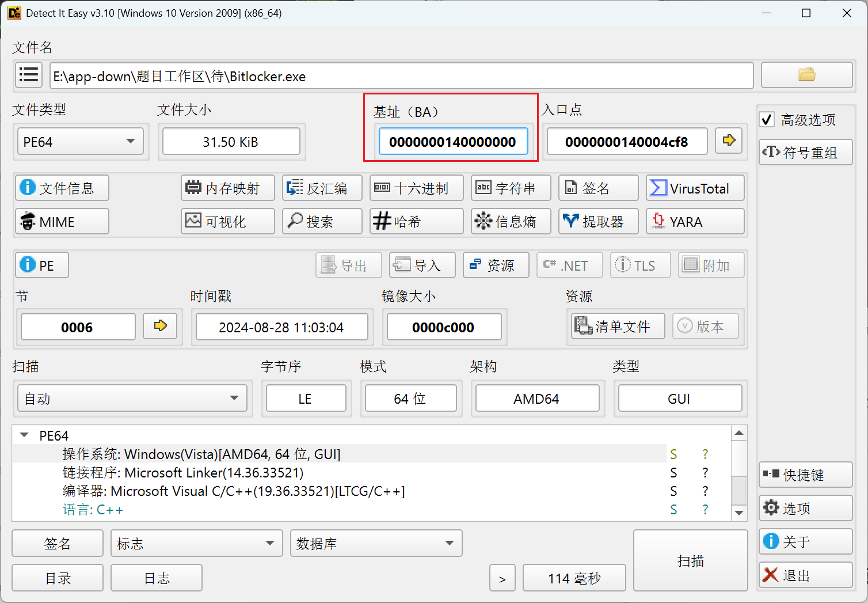Open the 反汇编 disassembler tool
Screen dimensions: 868x603
coord(322,188)
